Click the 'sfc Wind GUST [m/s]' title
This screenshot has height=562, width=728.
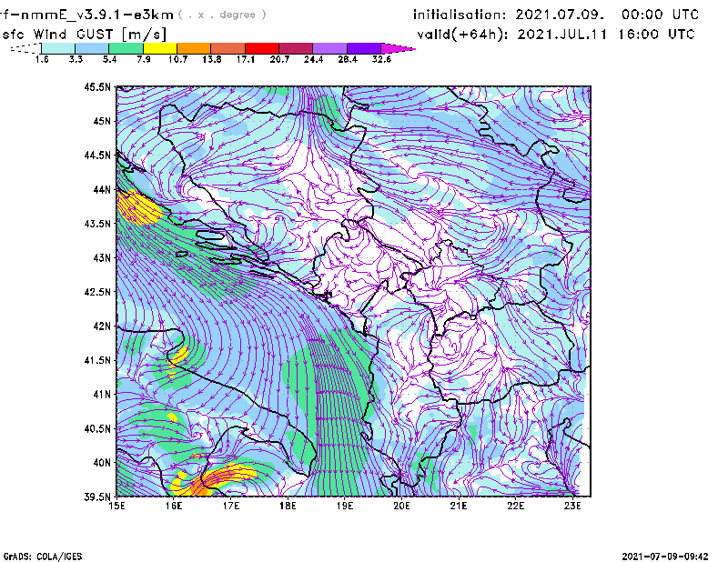(x=84, y=35)
